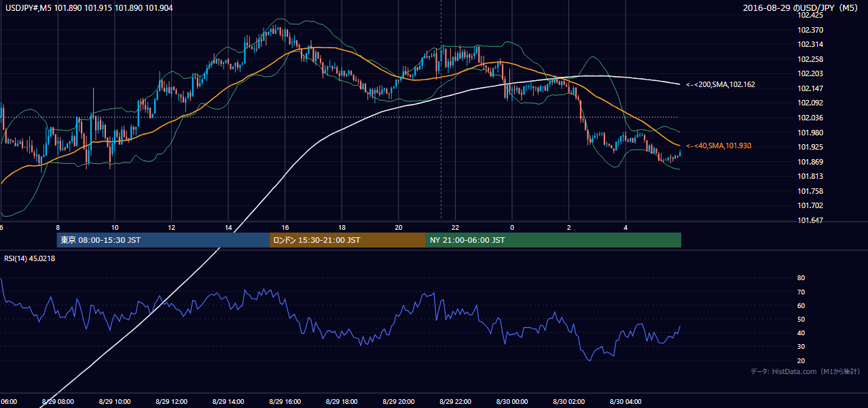This screenshot has height=408, width=868.
Task: Click RSI scale value 60
Action: click(x=801, y=305)
